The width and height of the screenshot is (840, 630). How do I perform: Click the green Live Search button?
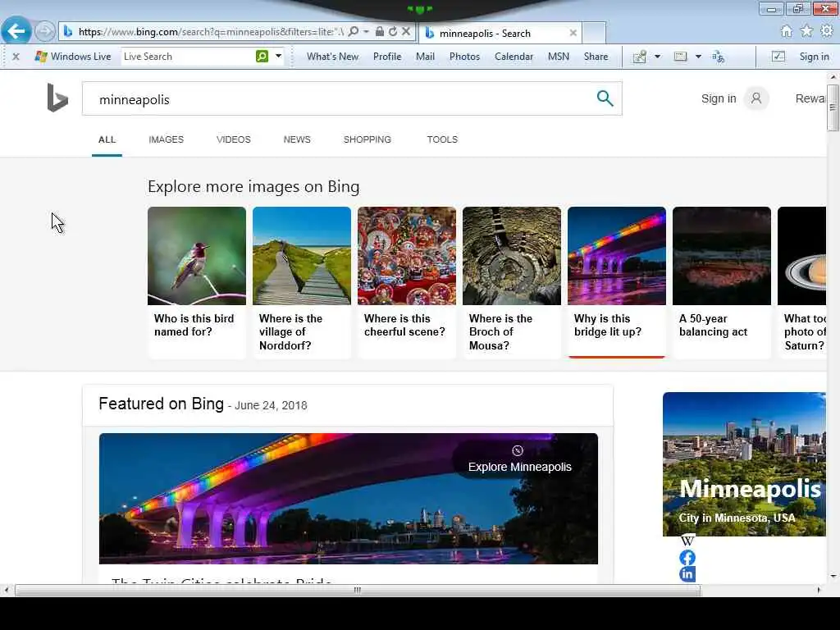(x=262, y=57)
